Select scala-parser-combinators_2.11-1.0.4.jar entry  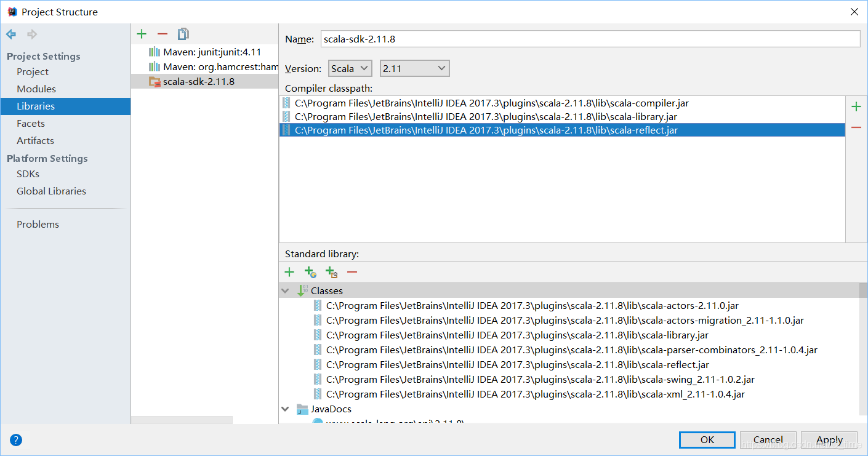click(571, 350)
